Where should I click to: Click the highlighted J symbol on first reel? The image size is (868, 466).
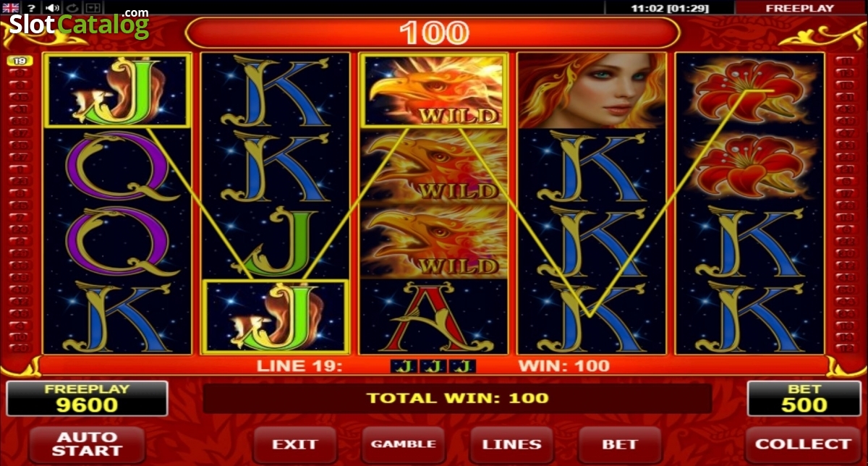point(118,90)
